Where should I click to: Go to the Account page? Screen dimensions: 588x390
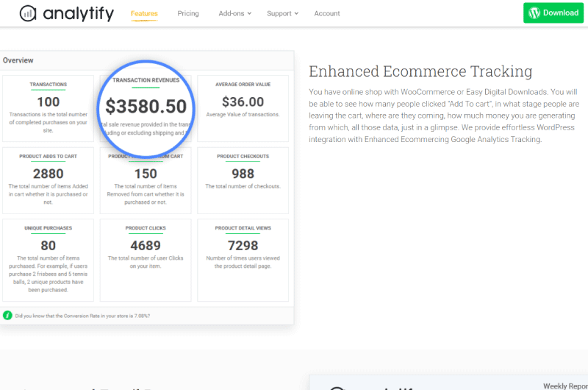pyautogui.click(x=327, y=13)
